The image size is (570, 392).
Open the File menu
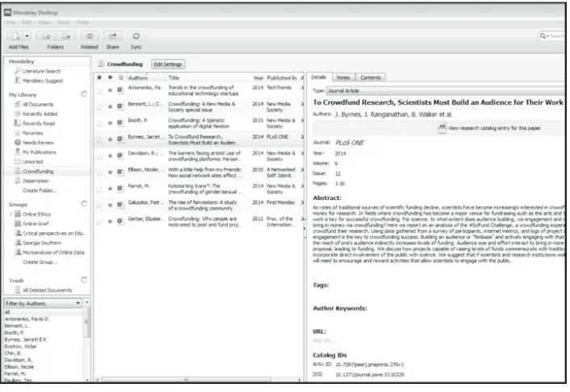point(11,23)
